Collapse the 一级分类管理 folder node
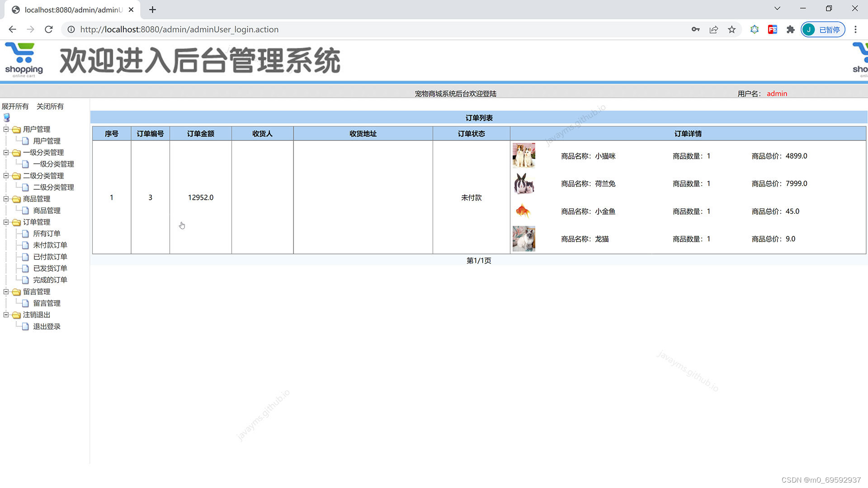Viewport: 868px width, 488px height. pos(6,152)
